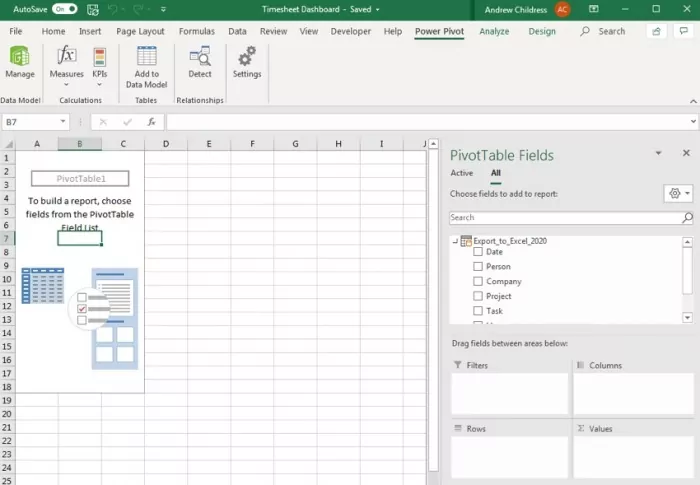Open the KPIs dropdown arrow
The height and width of the screenshot is (485, 700).
[100, 84]
